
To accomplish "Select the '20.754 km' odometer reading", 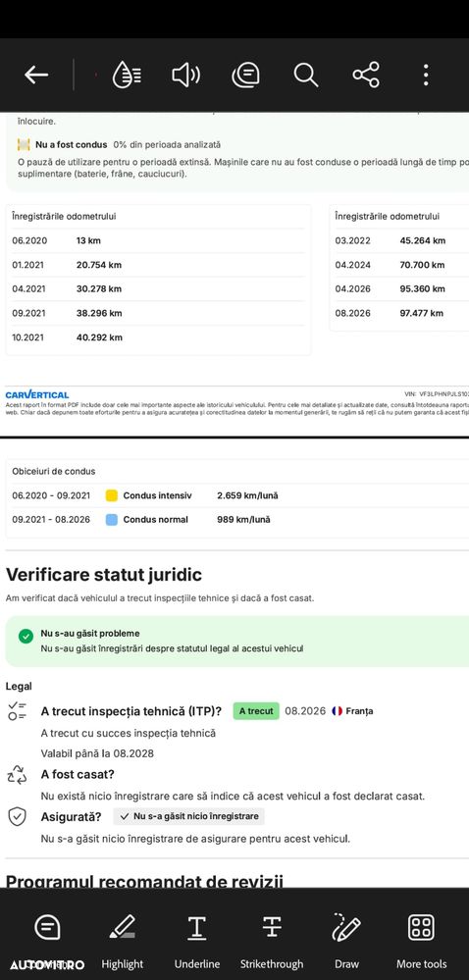I will tap(99, 265).
